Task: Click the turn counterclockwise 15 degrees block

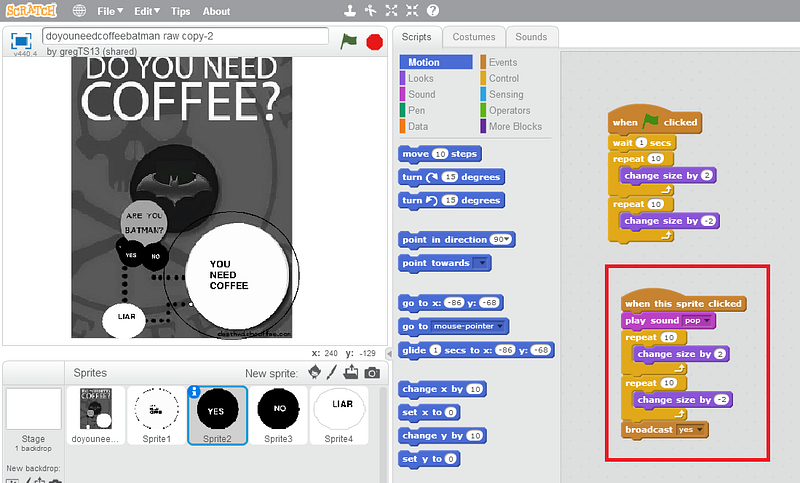Action: tap(452, 200)
